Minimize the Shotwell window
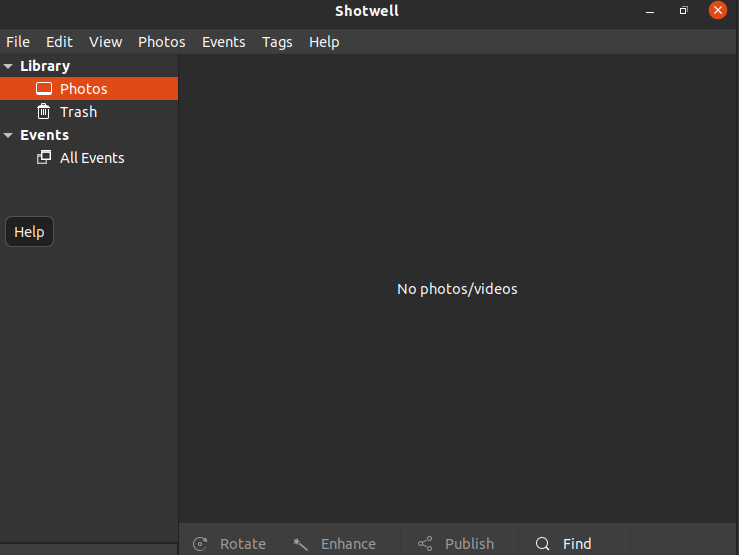739x555 pixels. (650, 11)
